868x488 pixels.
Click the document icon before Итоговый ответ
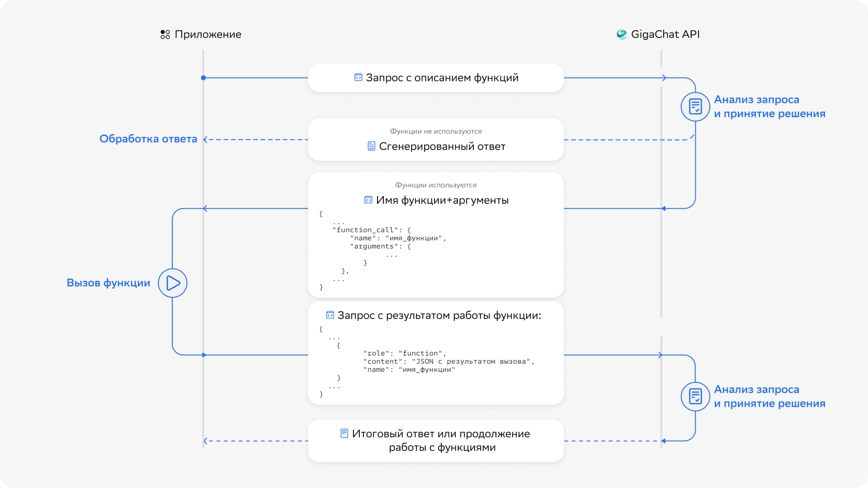tap(344, 433)
